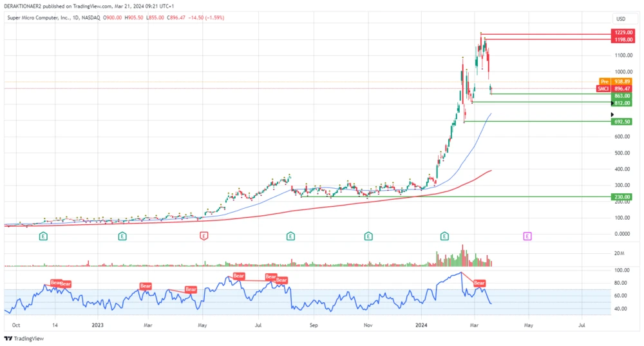Click the 600.00 price axis label

(622, 137)
